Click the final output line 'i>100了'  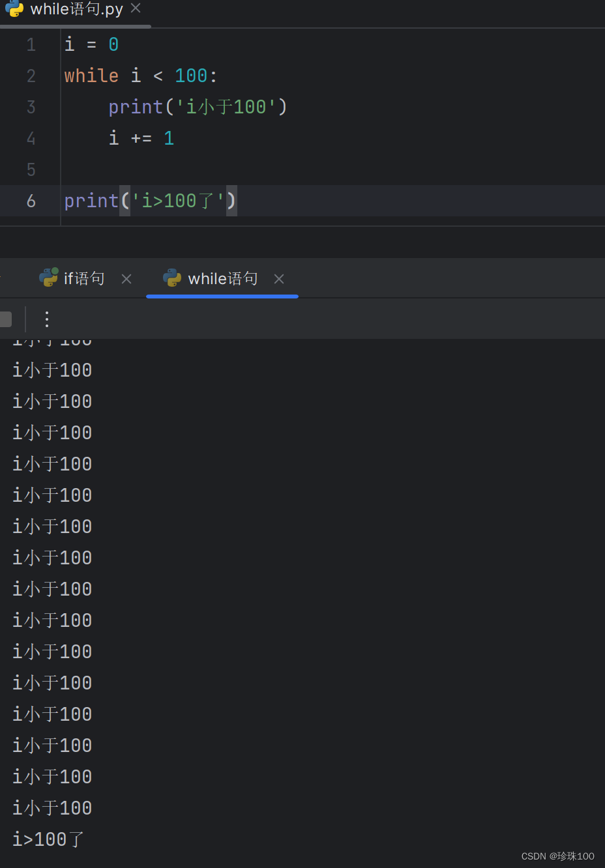click(x=48, y=839)
